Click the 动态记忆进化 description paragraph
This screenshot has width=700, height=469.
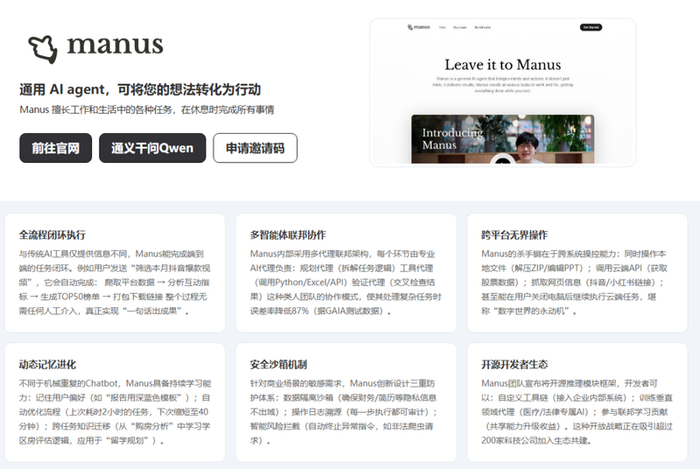[115, 411]
